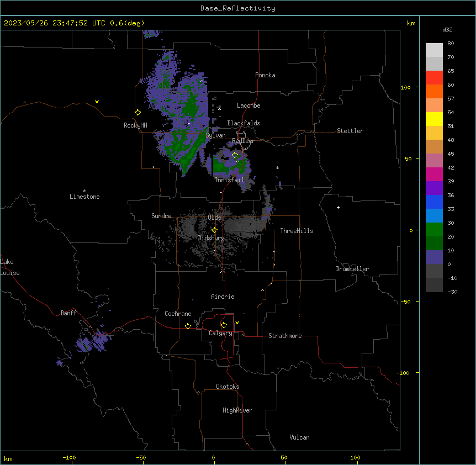Click the light gray 70-80 dBZ legend swatch

tap(434, 50)
